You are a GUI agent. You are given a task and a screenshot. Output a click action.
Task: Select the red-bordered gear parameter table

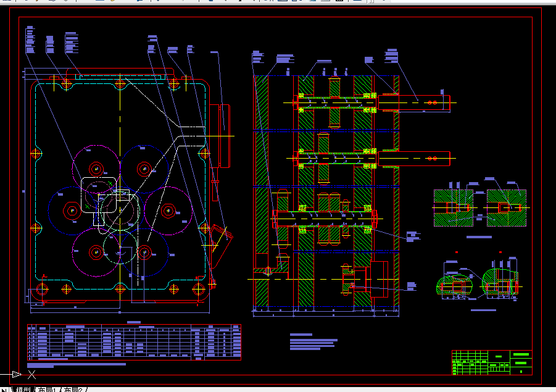(x=135, y=343)
